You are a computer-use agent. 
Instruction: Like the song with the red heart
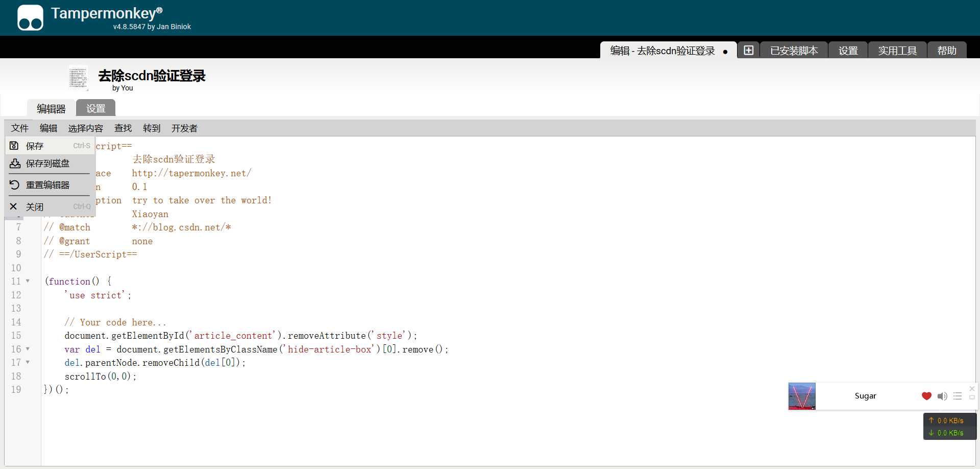point(926,396)
